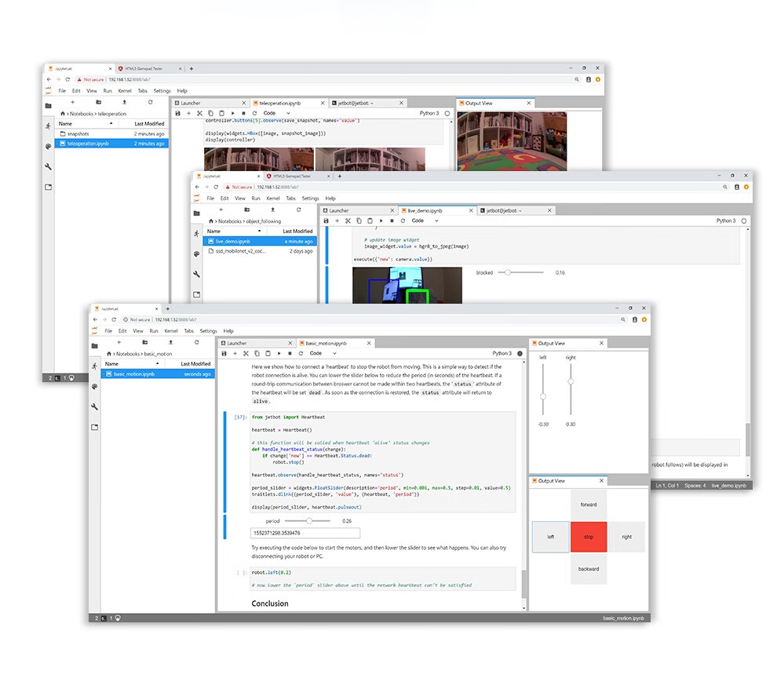The height and width of the screenshot is (700, 777).
Task: Copy cell in basic_motion notebook toolbar
Action: pos(257,354)
